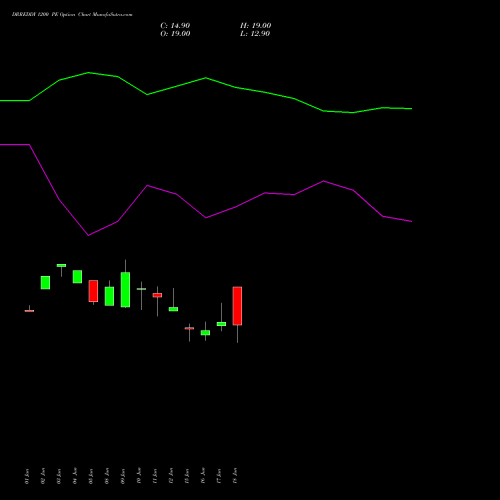The width and height of the screenshot is (500, 500).
Task: Click the 'H: 19.00' high price value
Action: coord(256,26)
